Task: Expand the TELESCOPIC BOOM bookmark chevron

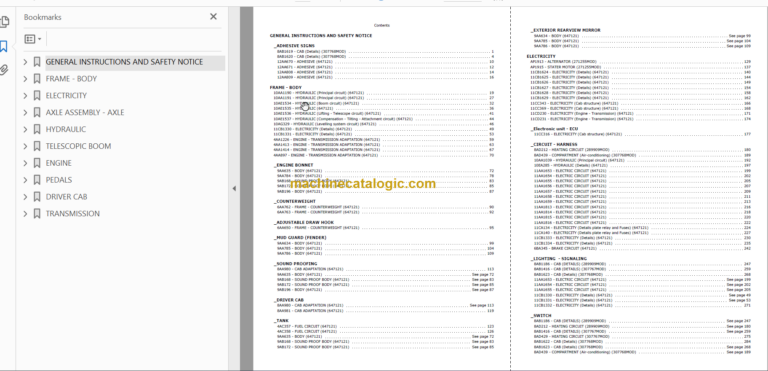Action: point(25,146)
